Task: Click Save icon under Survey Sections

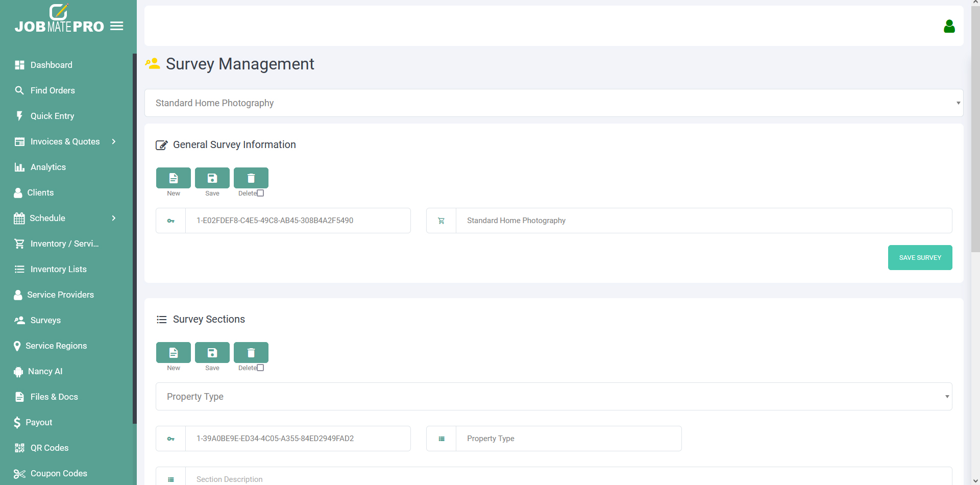Action: [x=212, y=353]
